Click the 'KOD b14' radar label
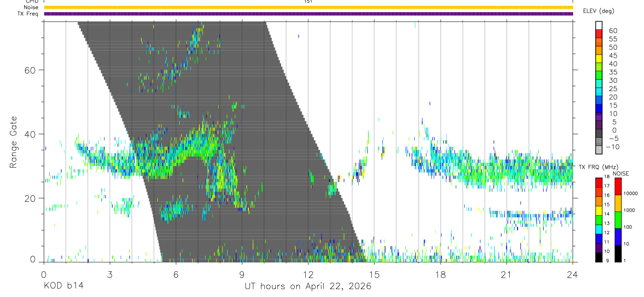Viewport: 644px width, 297px height. coord(63,287)
